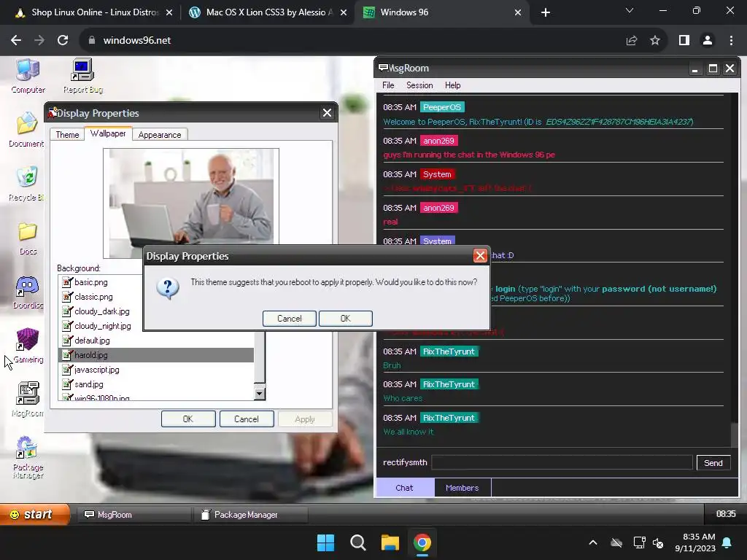Image resolution: width=747 pixels, height=560 pixels.
Task: Click Cancel in the reboot prompt
Action: 289,319
